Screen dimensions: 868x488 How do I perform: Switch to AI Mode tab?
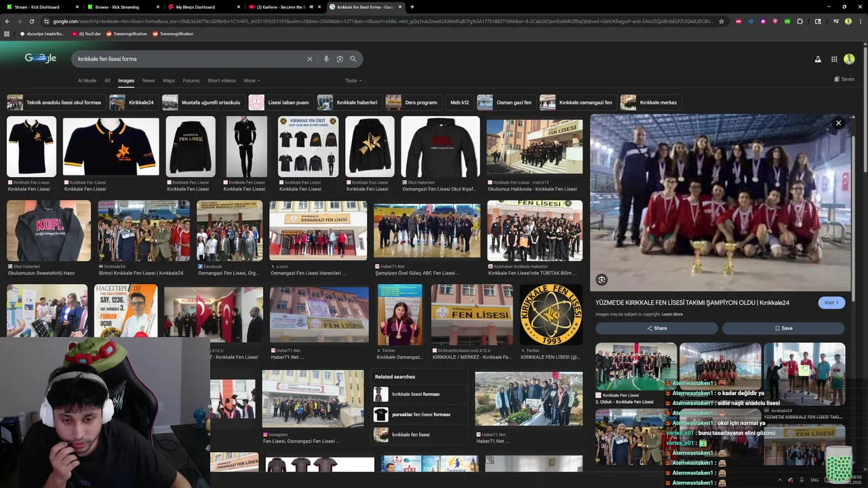87,81
